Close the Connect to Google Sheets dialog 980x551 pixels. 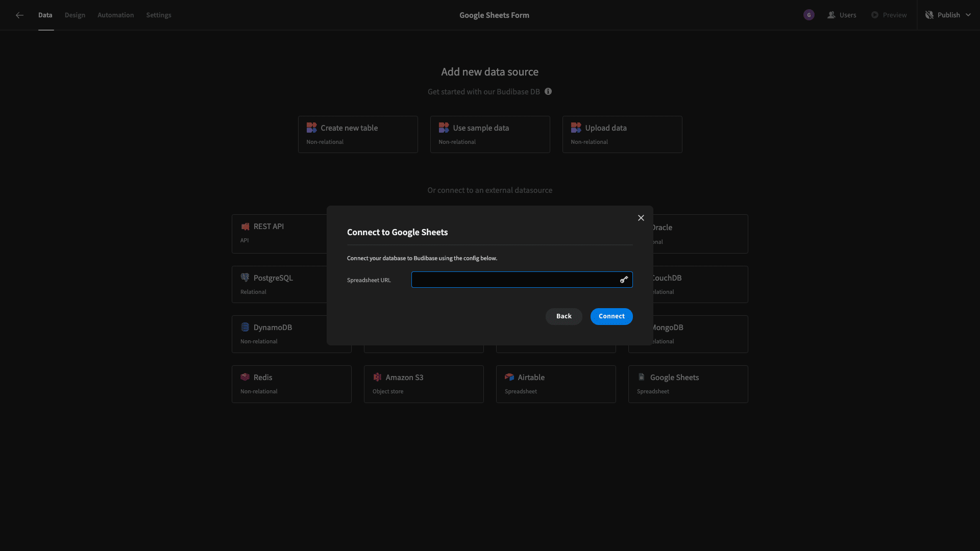click(641, 218)
